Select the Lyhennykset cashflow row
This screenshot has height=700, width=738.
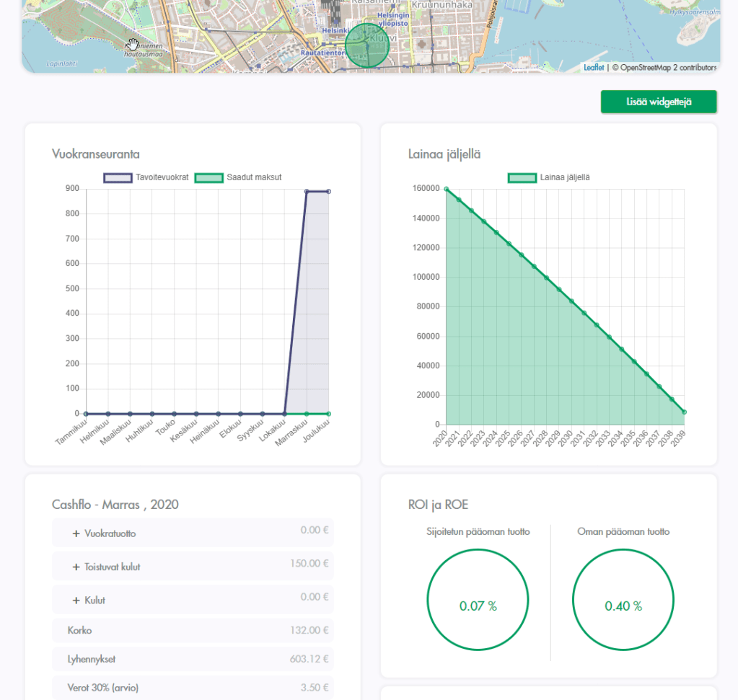coord(193,659)
